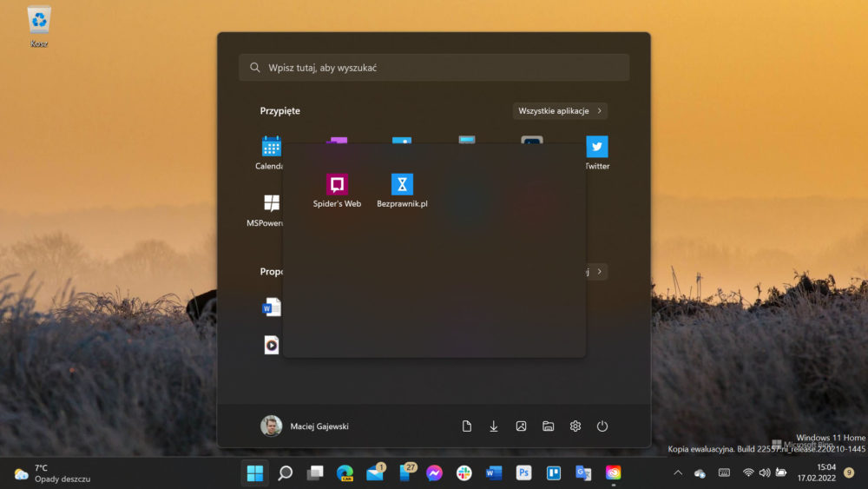Open Messenger from taskbar

click(x=435, y=473)
